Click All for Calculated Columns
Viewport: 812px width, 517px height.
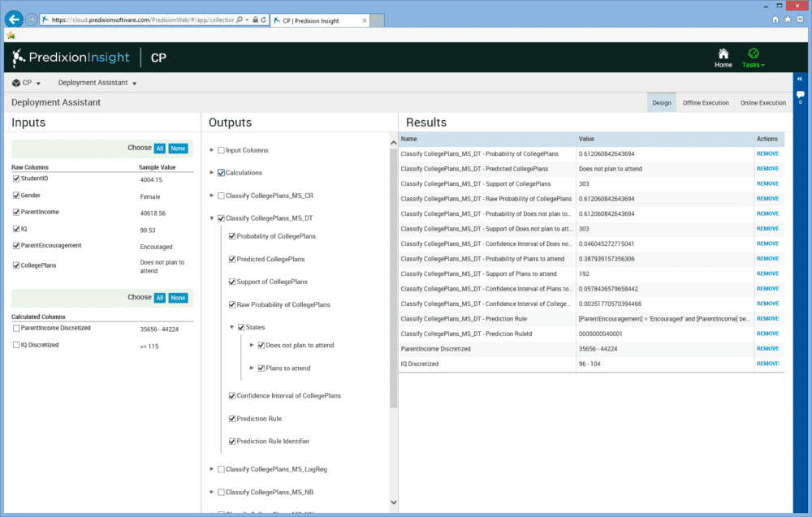point(159,298)
